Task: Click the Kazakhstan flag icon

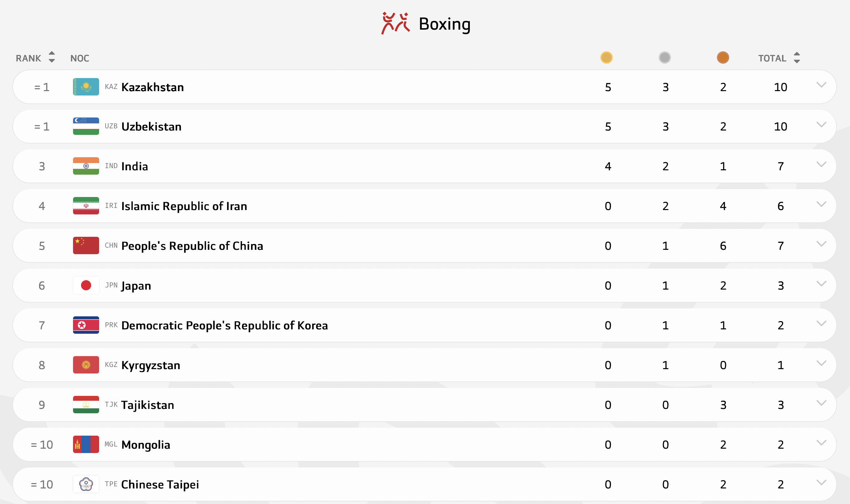Action: (86, 87)
